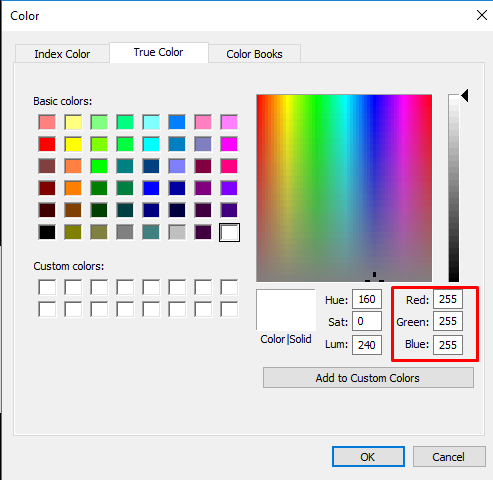Select the light orchid swatch above magenta
Screen dimensions: 493x480
click(x=229, y=122)
